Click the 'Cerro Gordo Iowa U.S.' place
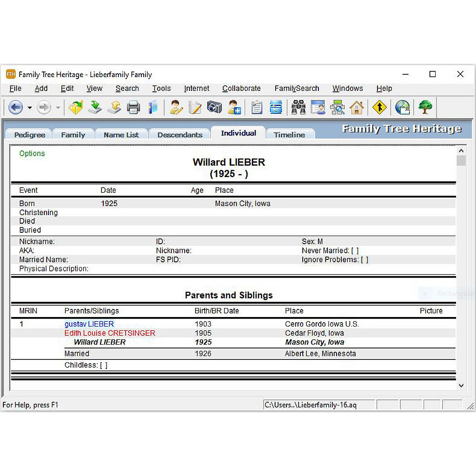 coord(322,324)
